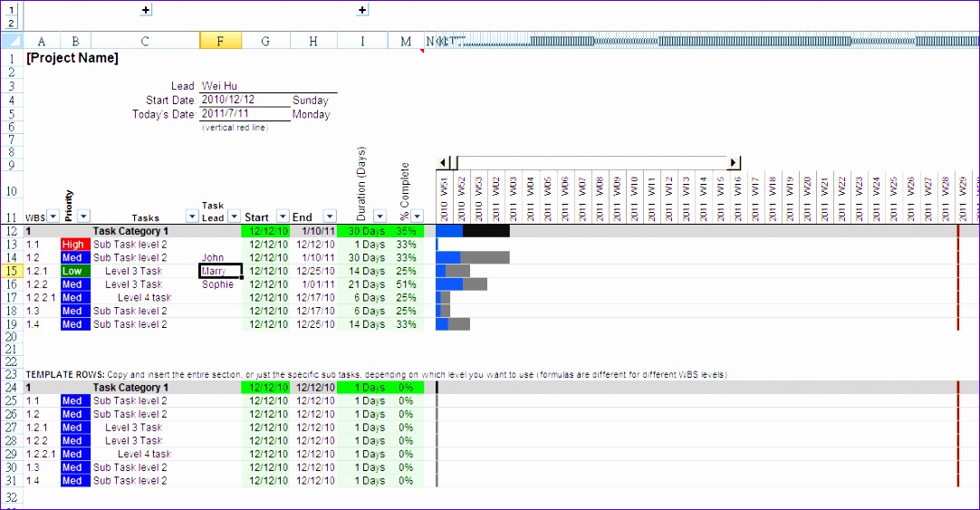Click the timeline scroll right arrow
The height and width of the screenshot is (510, 980).
[734, 162]
